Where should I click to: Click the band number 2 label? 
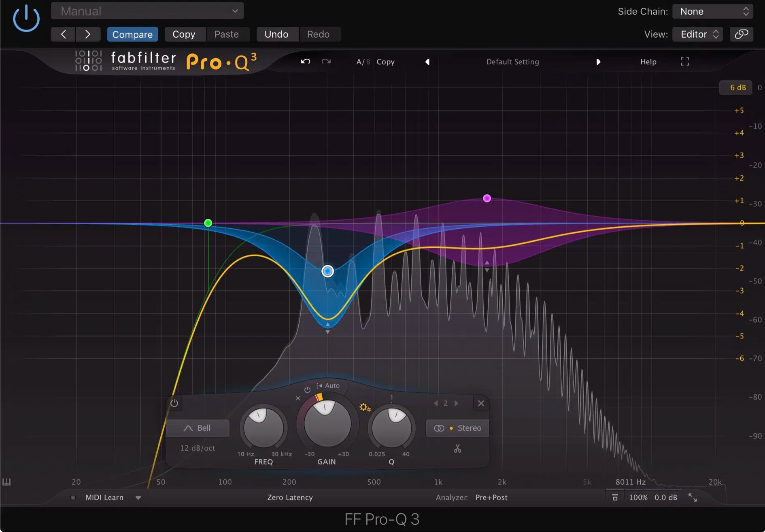pyautogui.click(x=446, y=403)
